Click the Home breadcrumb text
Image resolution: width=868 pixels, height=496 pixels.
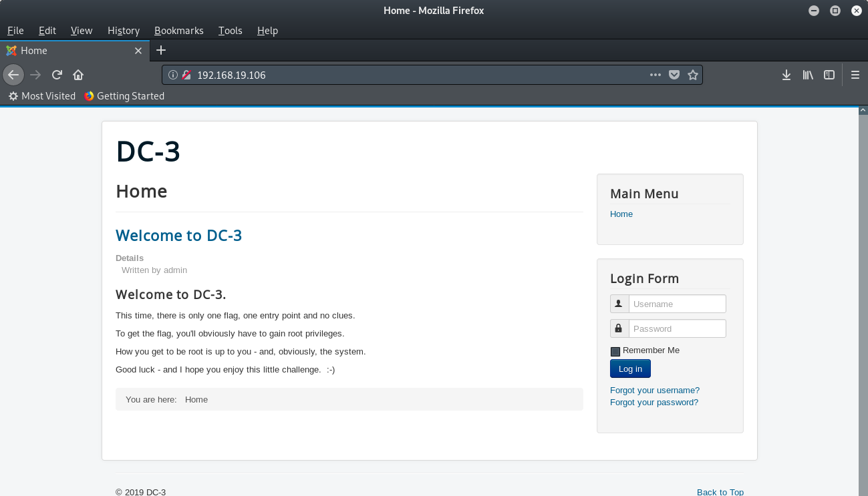pos(196,400)
